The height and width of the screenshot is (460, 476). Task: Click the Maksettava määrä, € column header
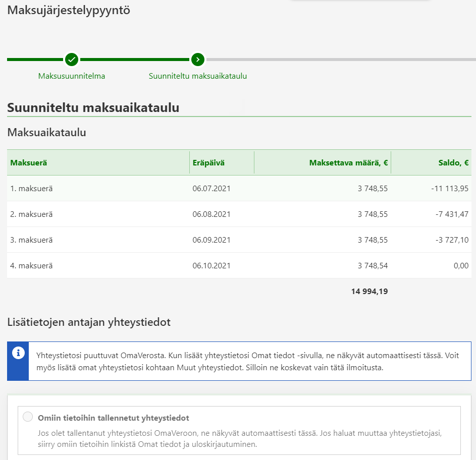coord(348,163)
